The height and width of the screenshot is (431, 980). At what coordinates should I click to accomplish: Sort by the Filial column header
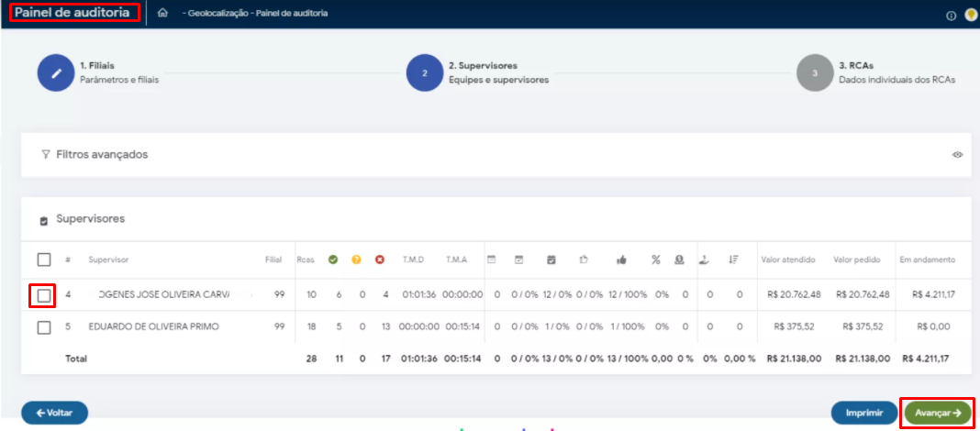273,260
